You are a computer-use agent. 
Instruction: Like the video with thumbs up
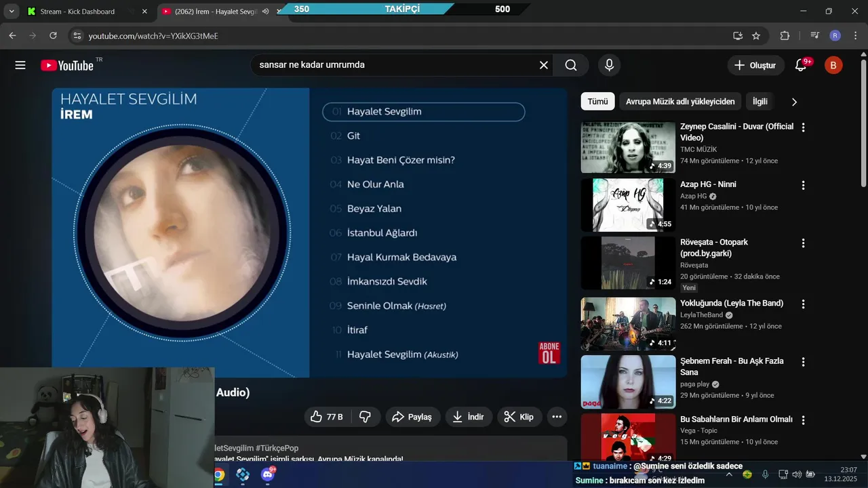(x=327, y=417)
